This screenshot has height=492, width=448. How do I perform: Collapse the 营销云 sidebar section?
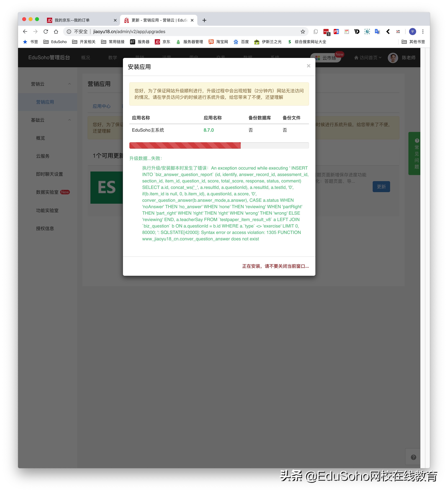[x=70, y=84]
